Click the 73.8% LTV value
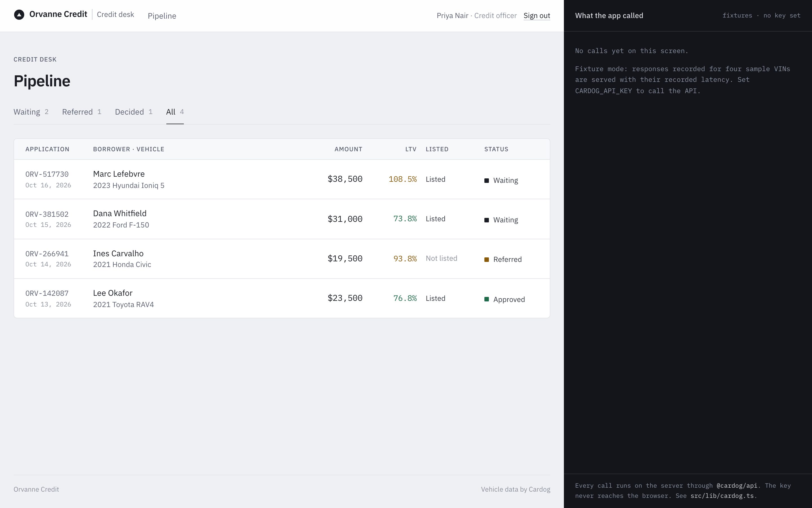Viewport: 812px width, 508px height. click(405, 219)
